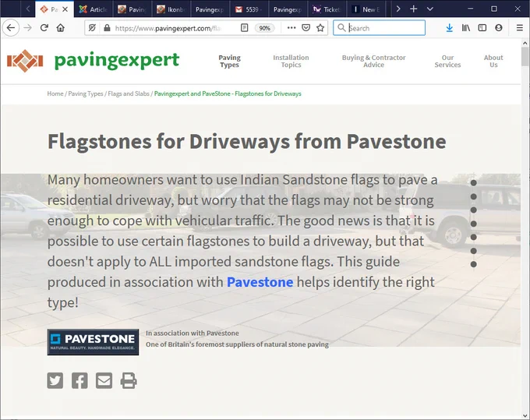Click the page vertical scrollbar thumb
Image resolution: width=530 pixels, height=420 pixels.
tap(525, 56)
